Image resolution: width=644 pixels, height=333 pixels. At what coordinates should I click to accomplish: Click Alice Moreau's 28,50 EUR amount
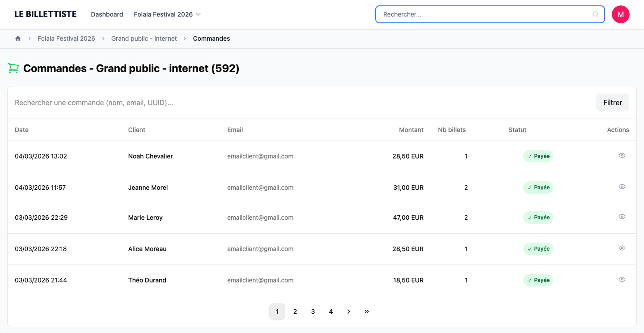pyautogui.click(x=408, y=249)
